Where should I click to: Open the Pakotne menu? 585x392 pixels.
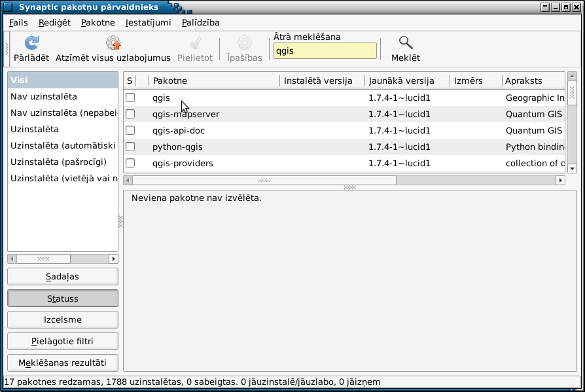[x=97, y=23]
